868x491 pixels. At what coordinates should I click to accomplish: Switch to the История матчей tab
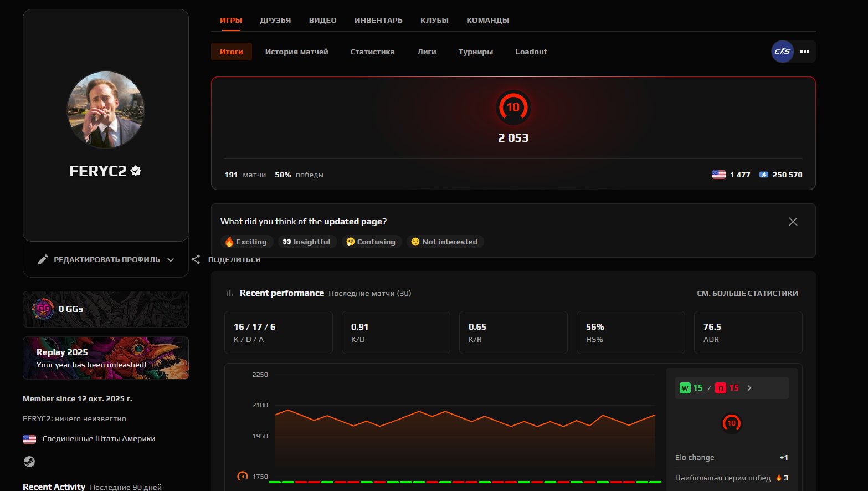pos(296,52)
